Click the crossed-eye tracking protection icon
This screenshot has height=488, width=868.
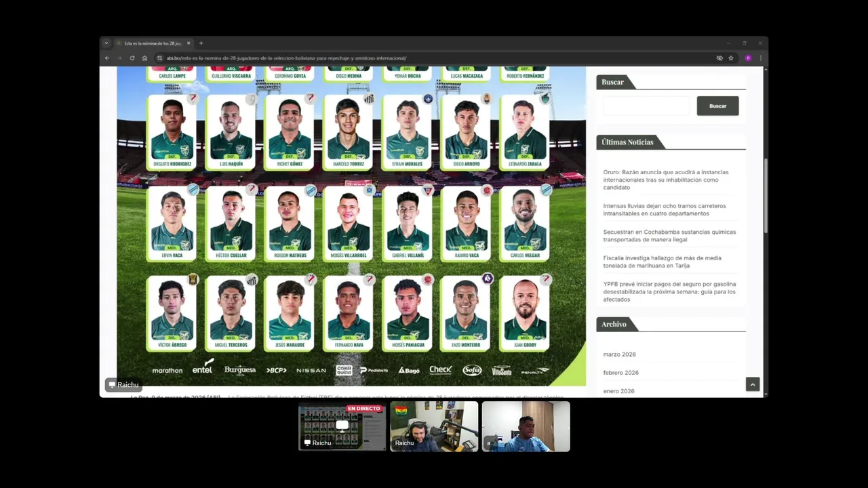719,58
